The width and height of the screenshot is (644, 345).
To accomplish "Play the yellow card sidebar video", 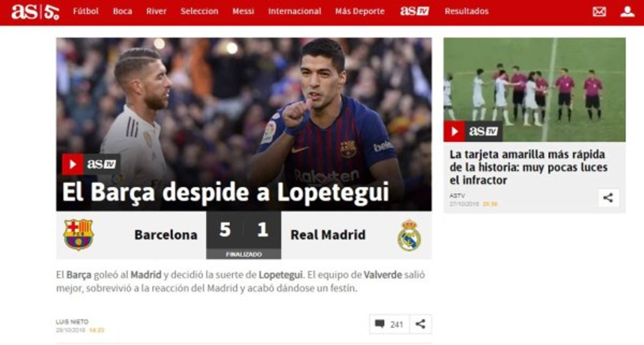I will point(454,131).
